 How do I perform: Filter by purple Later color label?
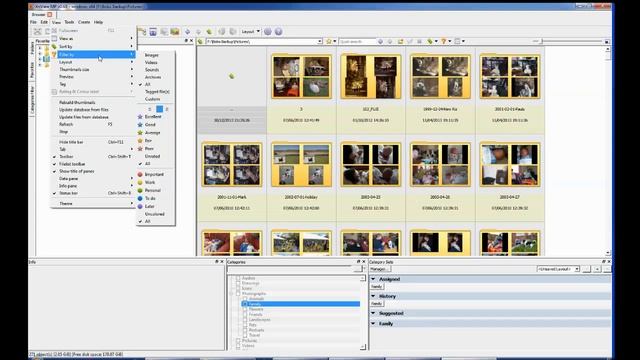pyautogui.click(x=156, y=207)
